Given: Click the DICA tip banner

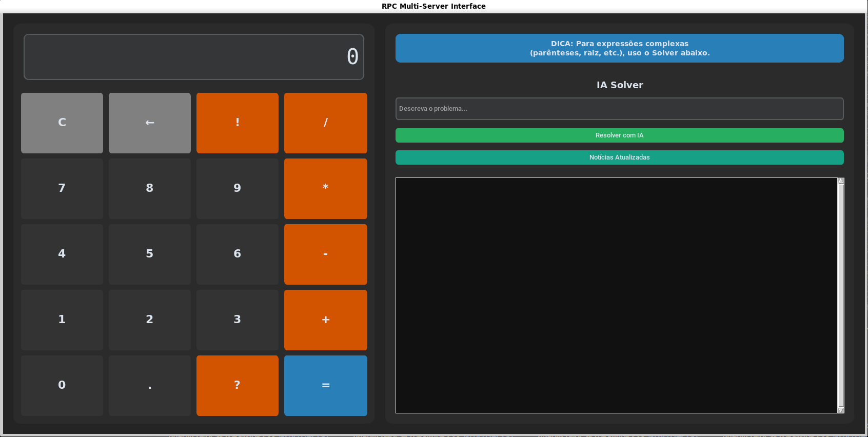Looking at the screenshot, I should click(620, 48).
